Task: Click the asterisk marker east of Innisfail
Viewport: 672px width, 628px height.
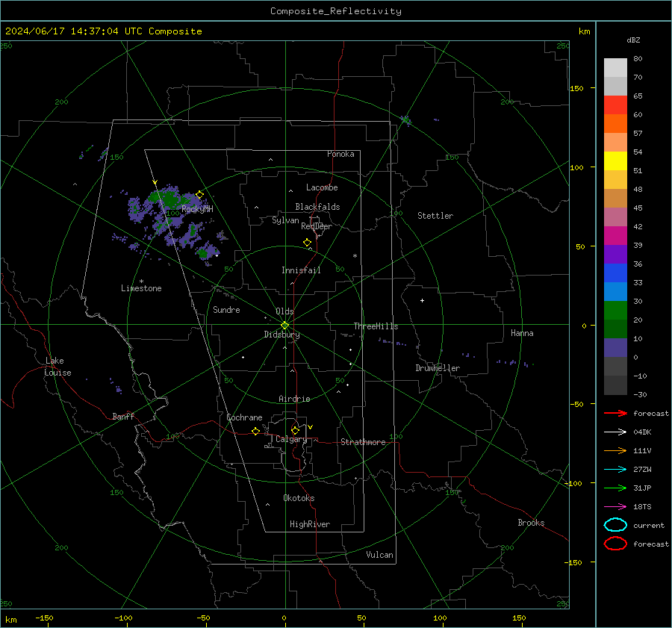Action: [355, 256]
